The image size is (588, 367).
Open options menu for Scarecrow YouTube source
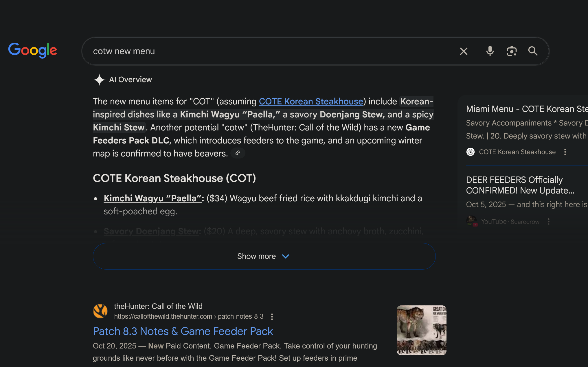pos(548,222)
